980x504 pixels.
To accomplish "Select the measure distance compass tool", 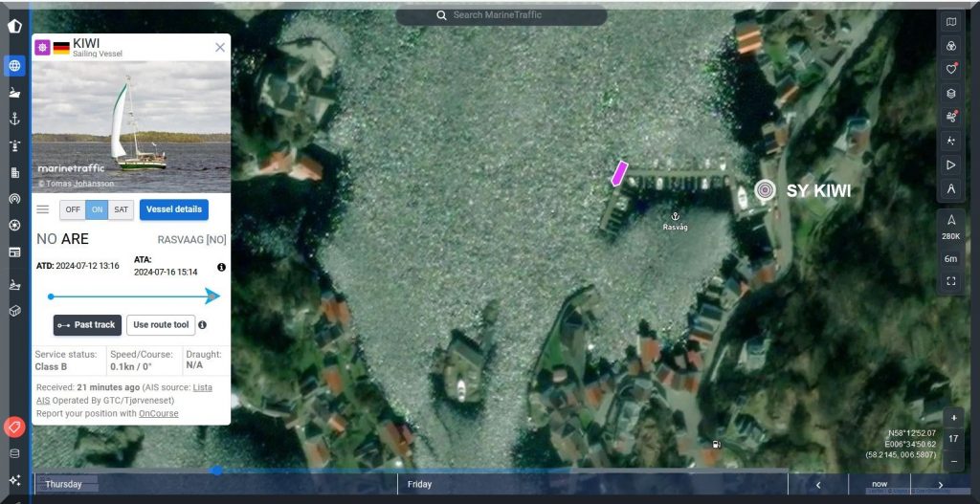I will [x=951, y=189].
